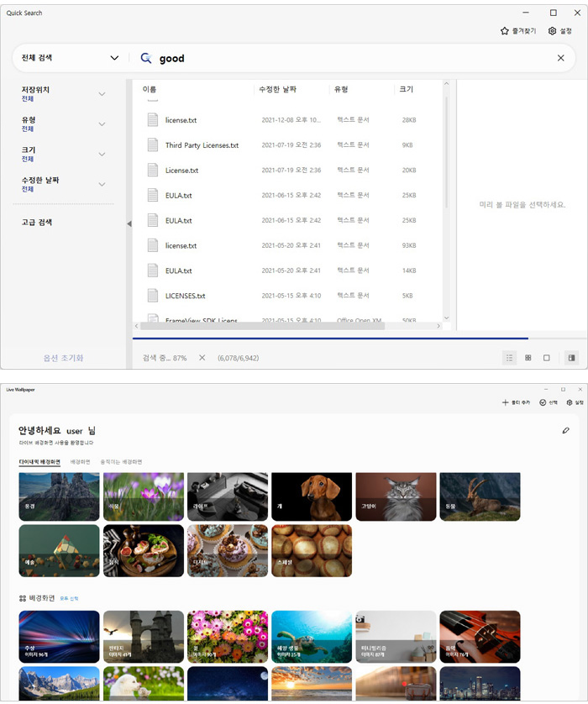Screen dimensions: 588x704
Task: Click the results vertical scrollbar
Action: [x=446, y=153]
